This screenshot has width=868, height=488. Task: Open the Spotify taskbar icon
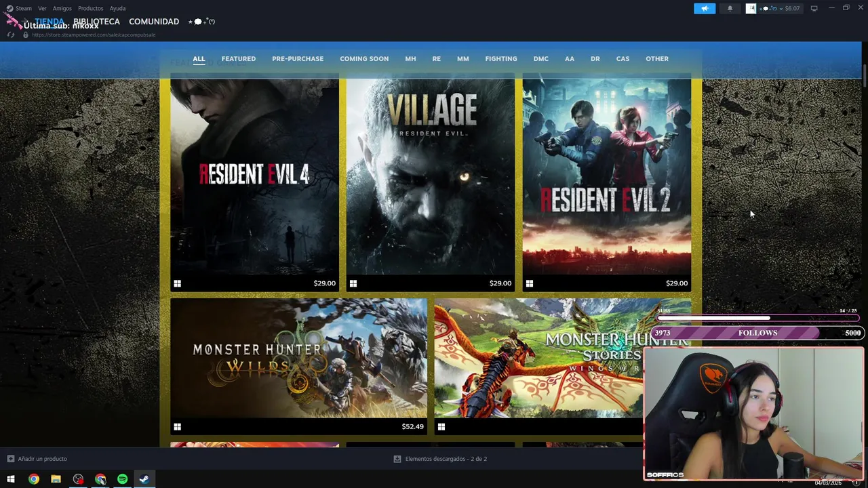click(123, 479)
